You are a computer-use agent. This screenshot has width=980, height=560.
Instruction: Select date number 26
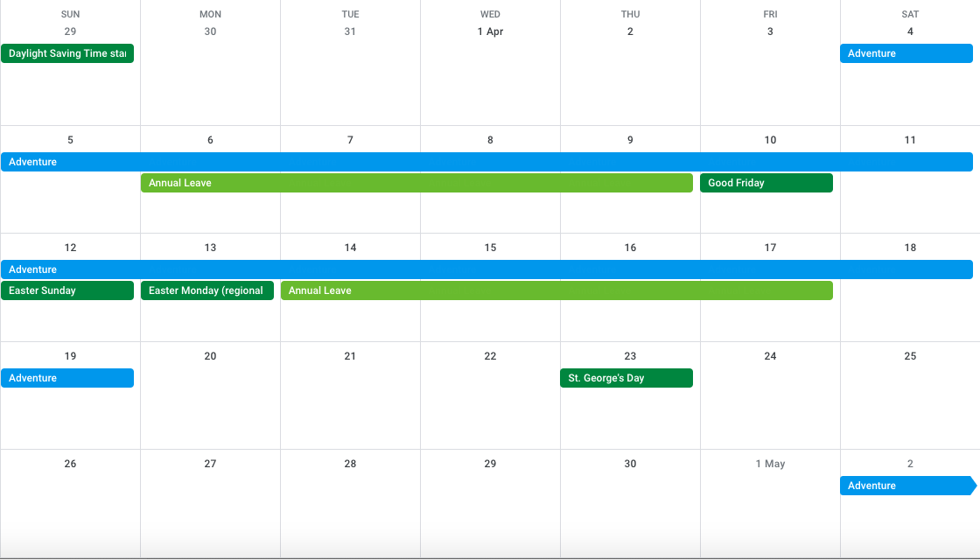point(70,464)
